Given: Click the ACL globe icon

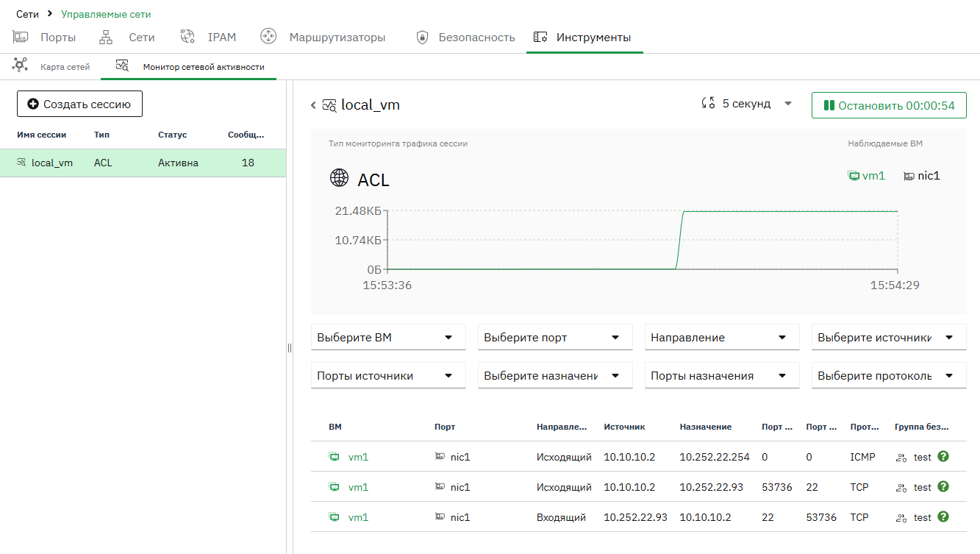Looking at the screenshot, I should pos(339,178).
